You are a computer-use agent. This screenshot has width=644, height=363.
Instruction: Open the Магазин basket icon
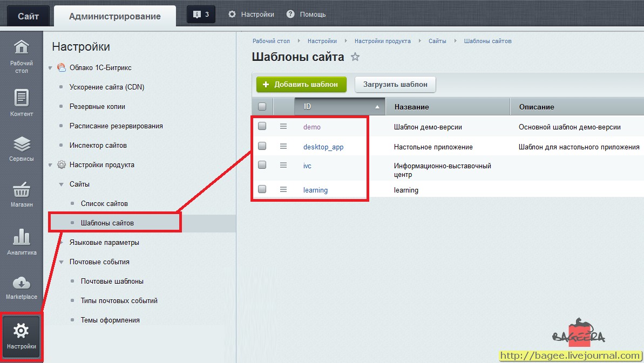22,189
